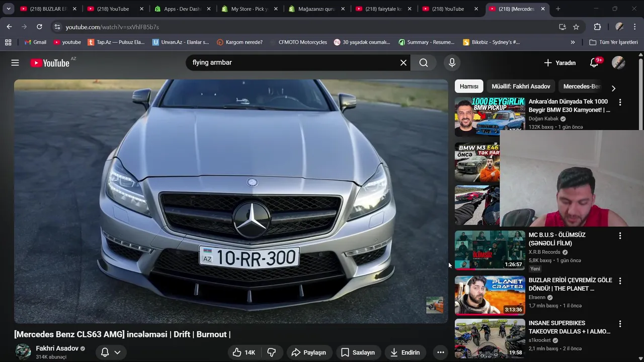Open the tab search dropdown arrow
Image resolution: width=644 pixels, height=362 pixels.
pos(9,9)
